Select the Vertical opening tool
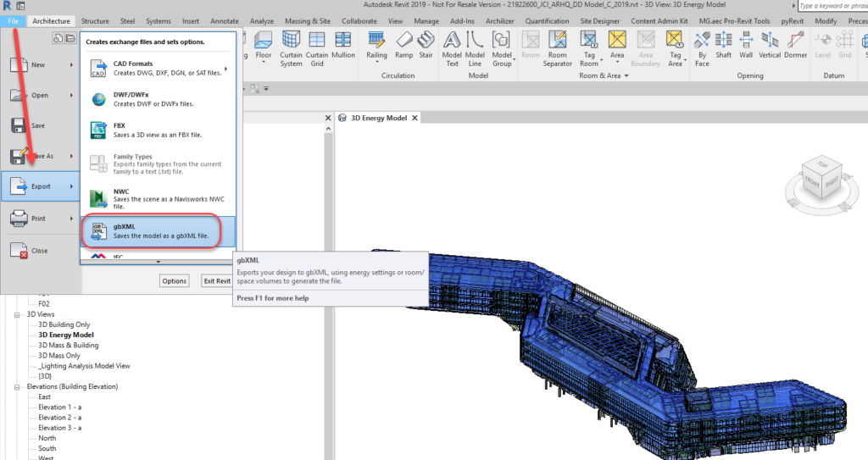Screen dimensions: 868x460 click(770, 46)
